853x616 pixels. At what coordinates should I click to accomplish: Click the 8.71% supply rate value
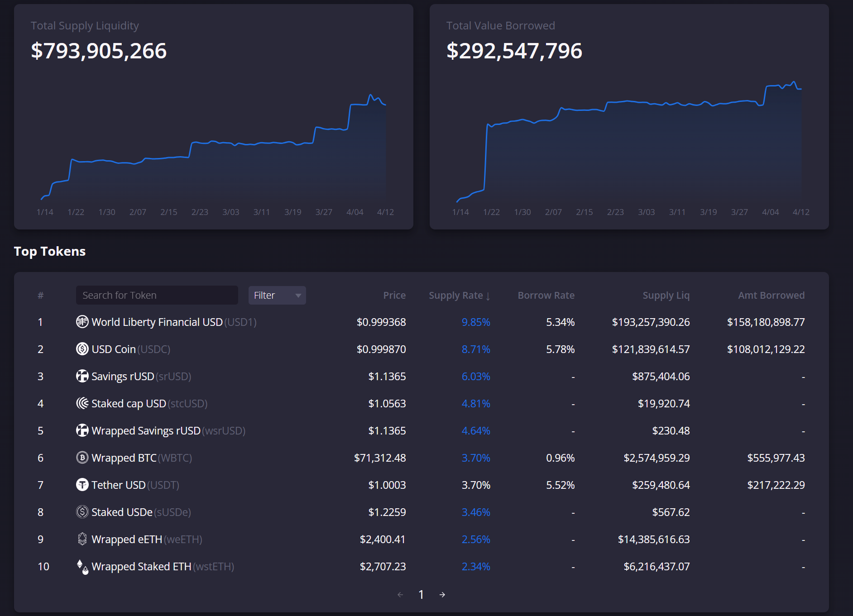(x=476, y=349)
